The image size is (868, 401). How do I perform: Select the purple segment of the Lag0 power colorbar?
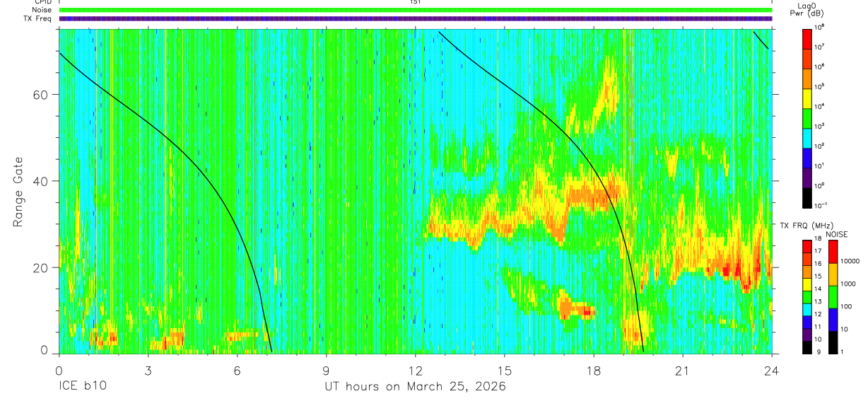click(807, 178)
